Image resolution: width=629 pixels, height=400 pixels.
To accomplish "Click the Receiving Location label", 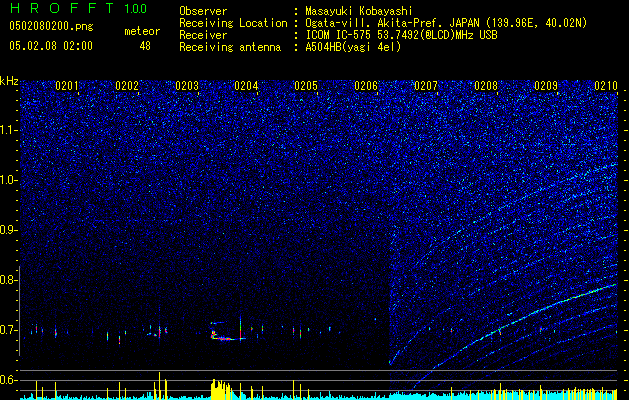I will 233,23.
